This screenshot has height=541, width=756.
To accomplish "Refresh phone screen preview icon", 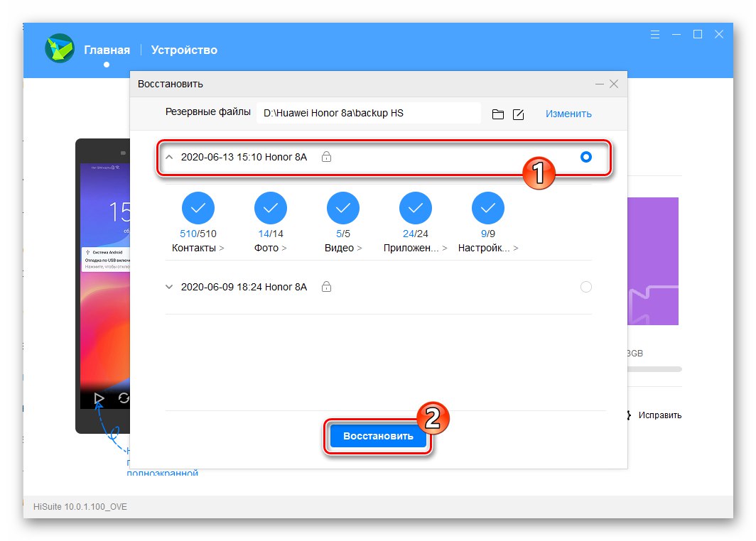I will [x=124, y=398].
